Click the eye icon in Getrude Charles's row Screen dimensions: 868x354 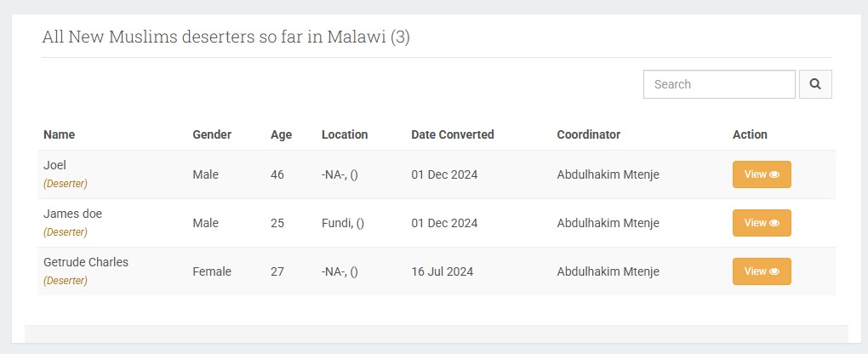pyautogui.click(x=774, y=271)
